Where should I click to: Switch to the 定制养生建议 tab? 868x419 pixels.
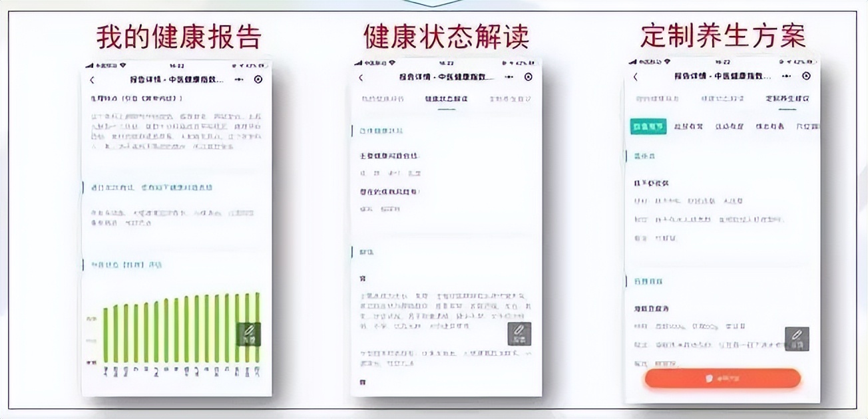(x=788, y=98)
